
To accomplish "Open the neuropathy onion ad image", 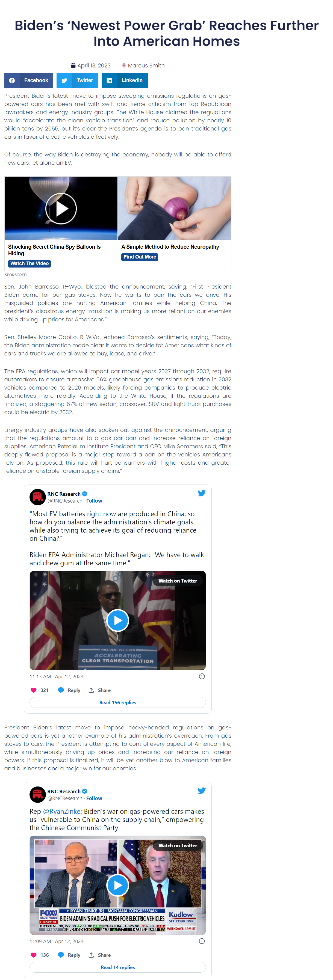I will click(x=174, y=208).
